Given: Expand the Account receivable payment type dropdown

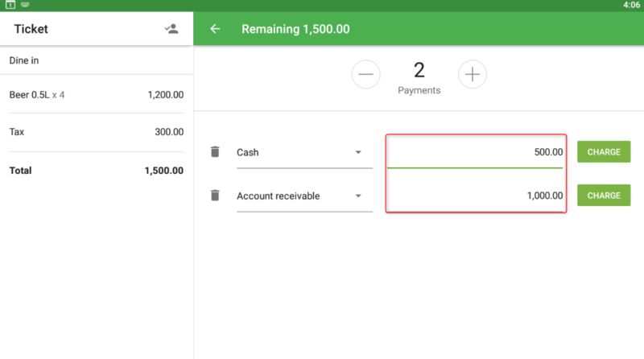Looking at the screenshot, I should 303,196.
